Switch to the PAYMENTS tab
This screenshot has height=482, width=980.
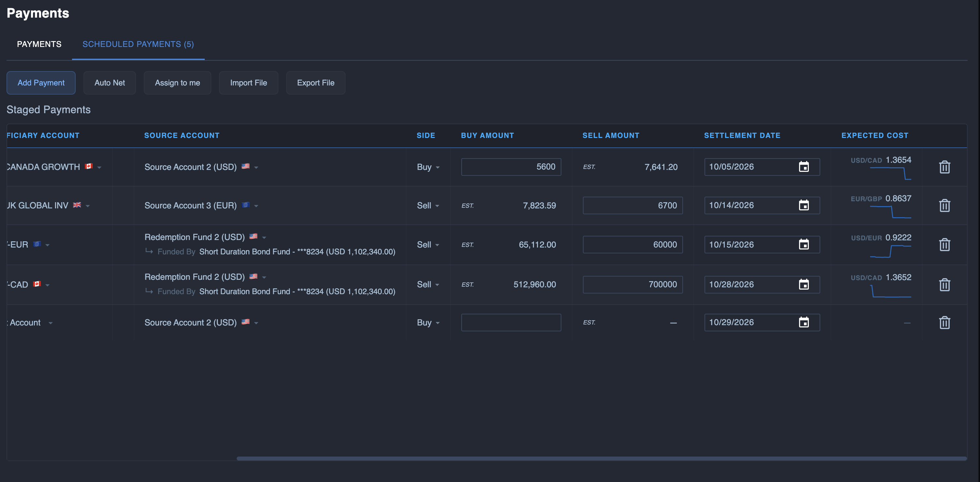click(x=39, y=44)
